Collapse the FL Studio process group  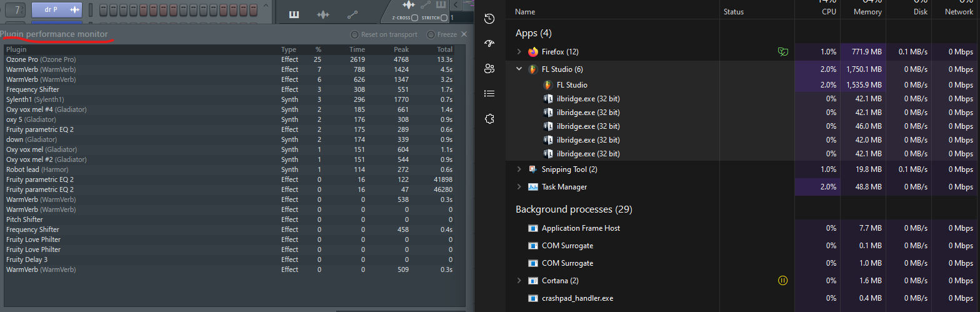pos(519,69)
